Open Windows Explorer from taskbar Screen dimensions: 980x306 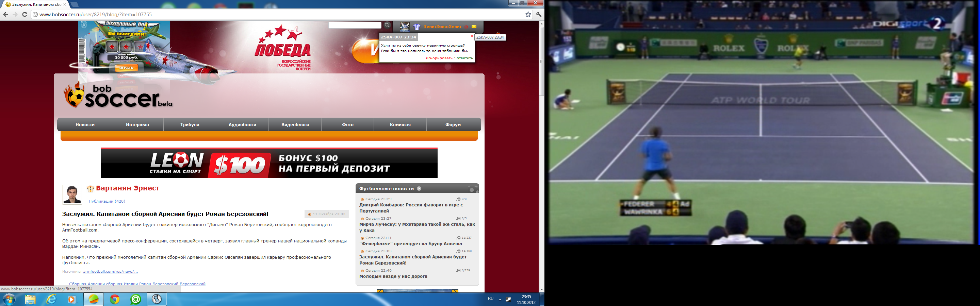(x=30, y=300)
